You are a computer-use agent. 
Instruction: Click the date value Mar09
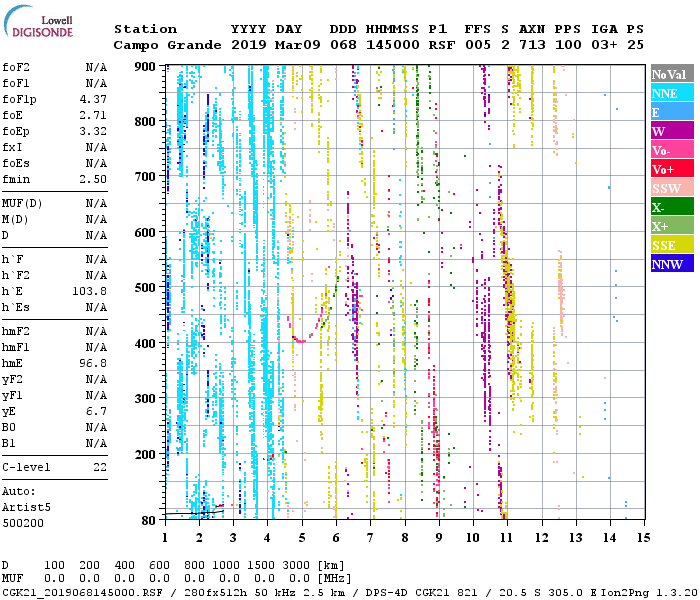(x=297, y=45)
